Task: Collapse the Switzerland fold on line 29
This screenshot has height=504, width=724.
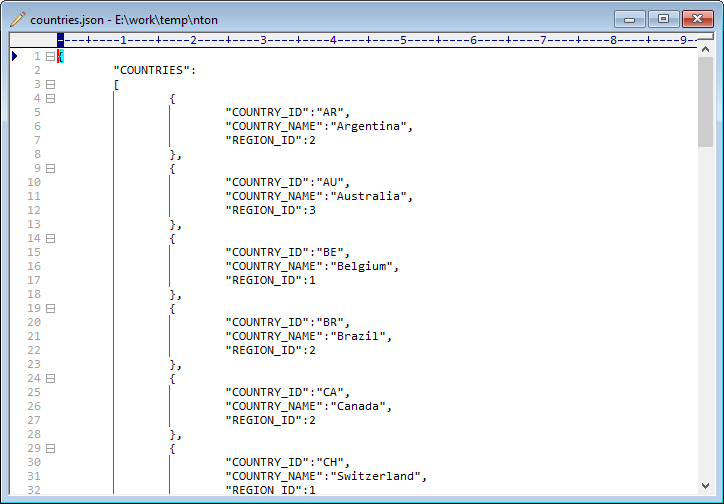Action: point(50,448)
